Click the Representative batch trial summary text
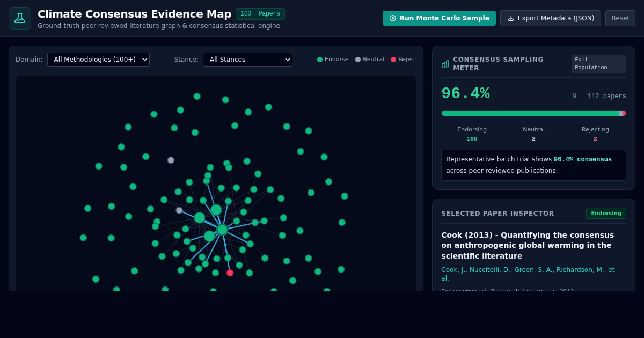The width and height of the screenshot is (644, 338). (533, 165)
